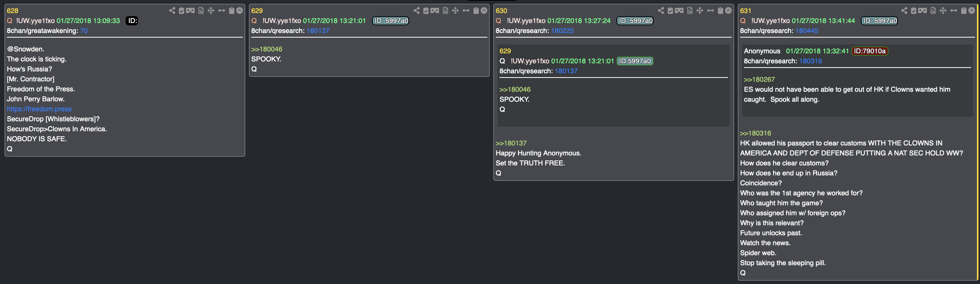
Task: Click the clipboard-check icon on post 630
Action: tap(670, 10)
